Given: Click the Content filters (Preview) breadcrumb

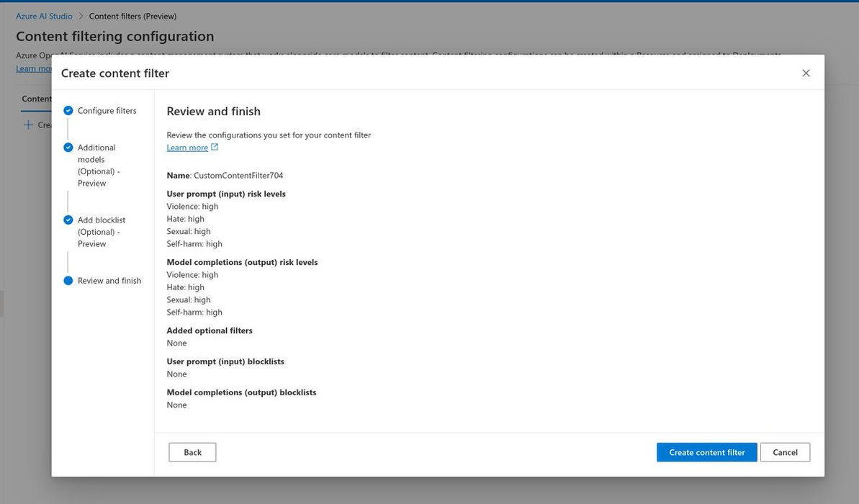Looking at the screenshot, I should 132,17.
